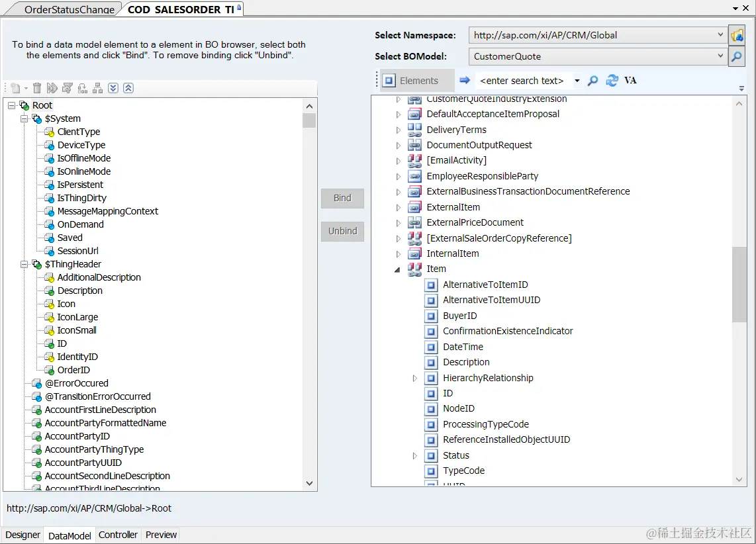756x544 pixels.
Task: Switch to the Preview tab
Action: click(x=161, y=535)
